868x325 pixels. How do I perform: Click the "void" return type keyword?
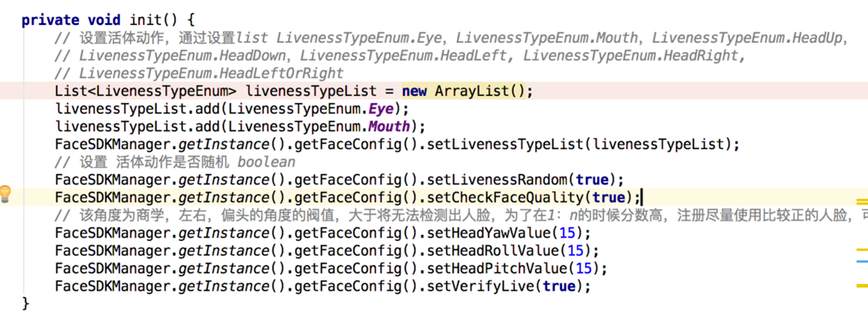104,20
